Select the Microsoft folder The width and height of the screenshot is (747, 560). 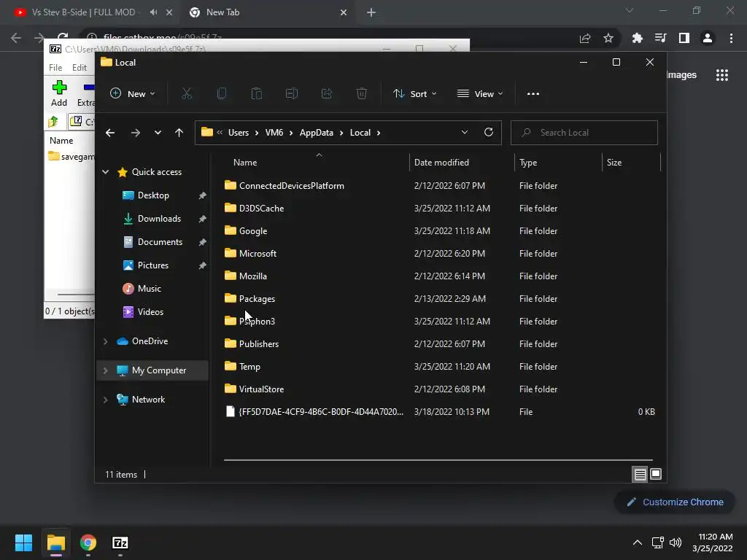(258, 253)
